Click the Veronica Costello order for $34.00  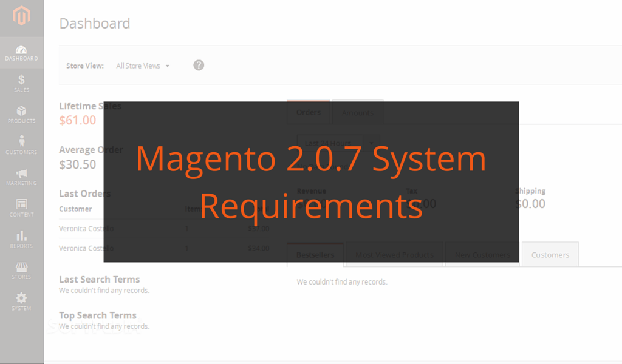pos(164,248)
